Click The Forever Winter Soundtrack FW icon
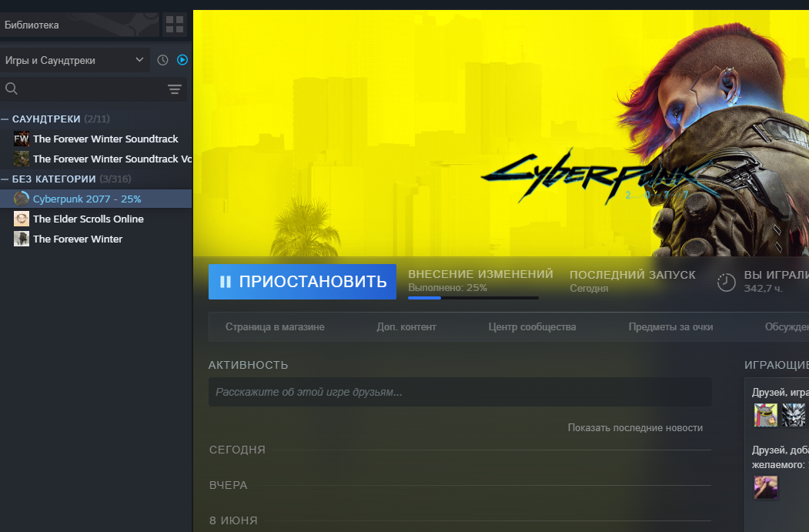Screen dimensions: 809x532 pyautogui.click(x=21, y=139)
